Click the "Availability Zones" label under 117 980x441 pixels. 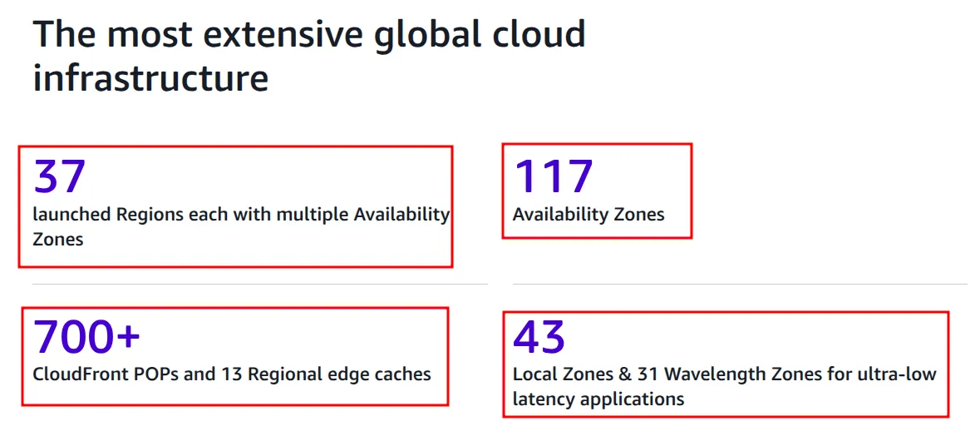[588, 215]
